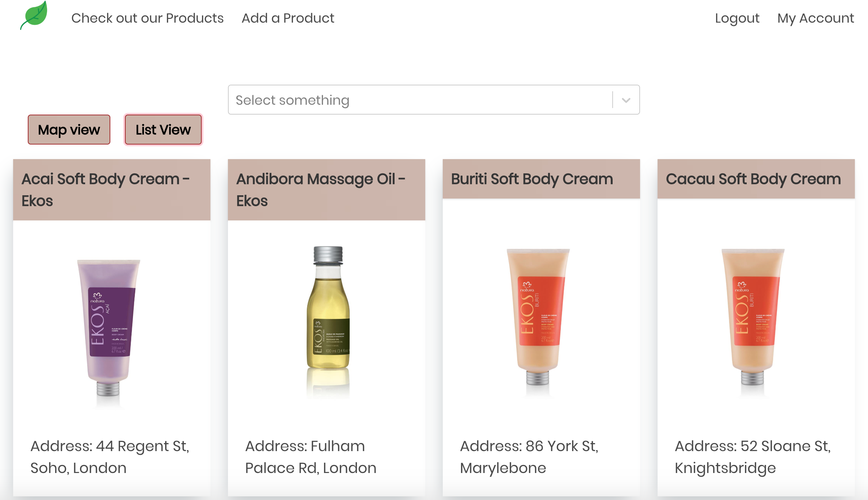Switch to List View
This screenshot has height=500, width=868.
163,130
